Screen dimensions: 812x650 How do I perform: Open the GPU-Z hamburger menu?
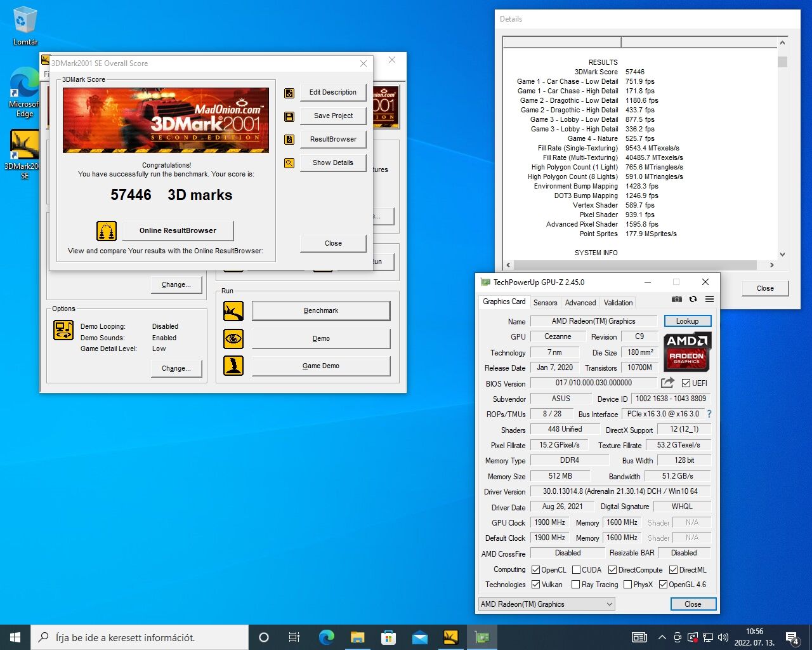tap(709, 299)
